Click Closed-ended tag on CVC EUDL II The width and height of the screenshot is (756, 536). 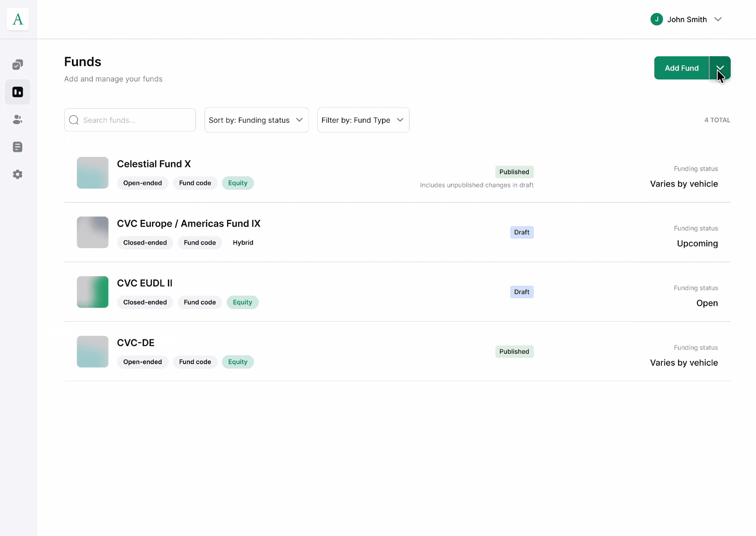[x=145, y=302]
